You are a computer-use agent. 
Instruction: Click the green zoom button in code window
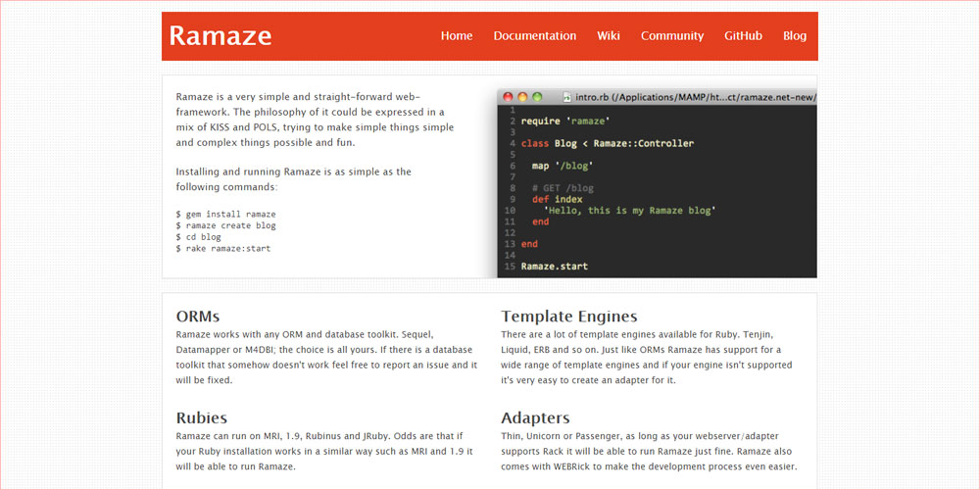[537, 97]
